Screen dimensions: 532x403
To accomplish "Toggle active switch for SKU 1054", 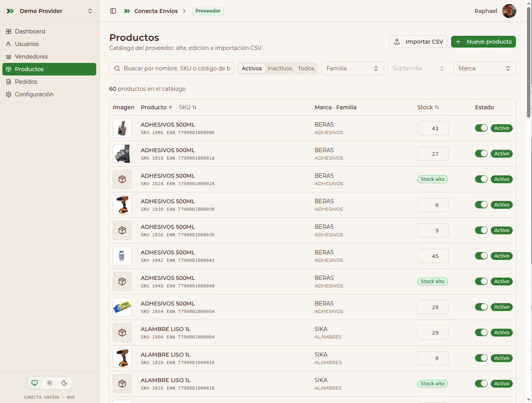I will (481, 307).
